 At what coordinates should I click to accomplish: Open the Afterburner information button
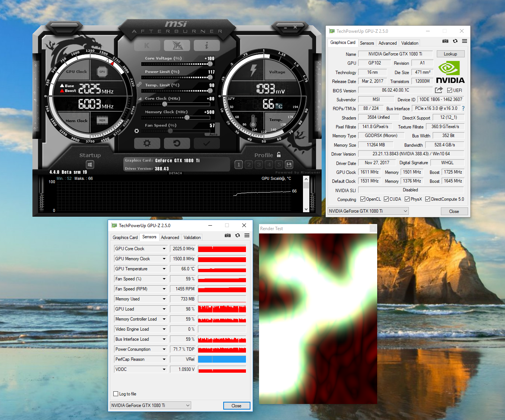(x=207, y=45)
